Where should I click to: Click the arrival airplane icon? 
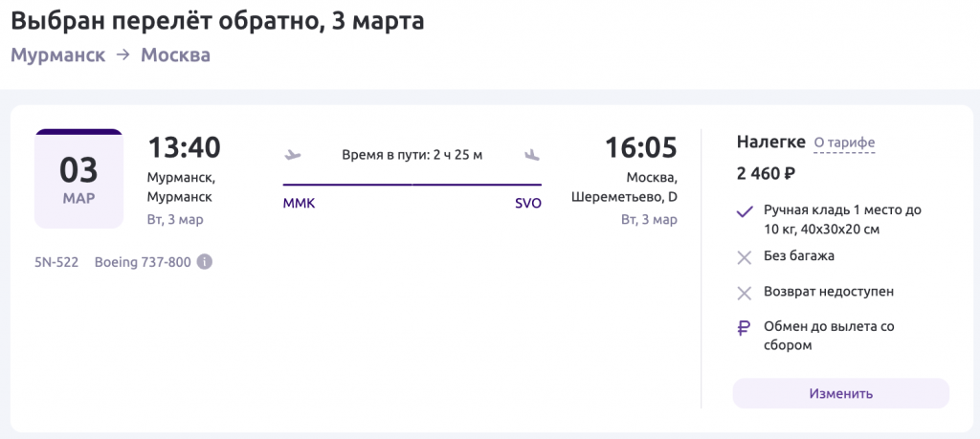(x=532, y=154)
